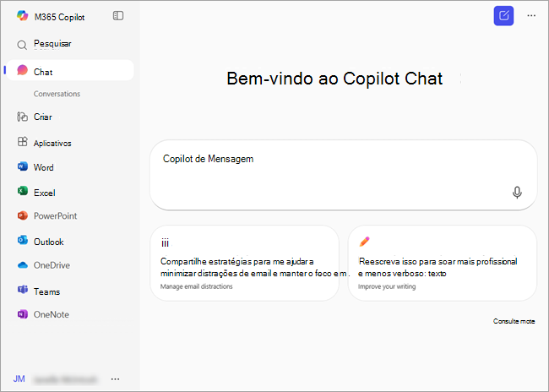Select the Compartilhe estratégias prompt card
Viewport: 549px width, 392px height.
[244, 263]
